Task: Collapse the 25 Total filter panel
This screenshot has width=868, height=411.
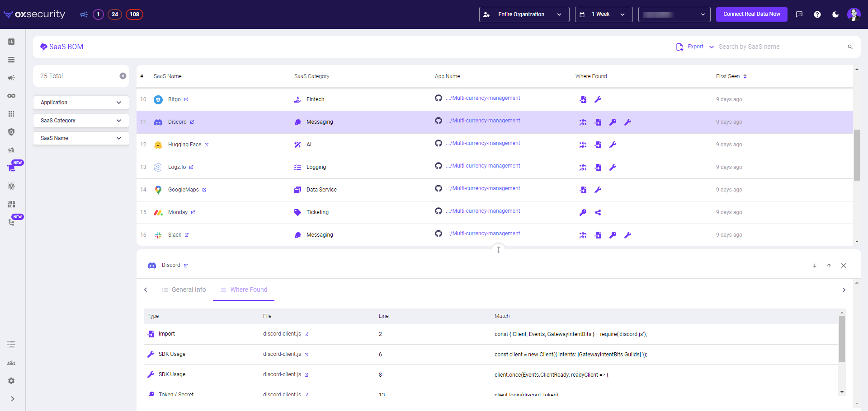Action: pyautogui.click(x=123, y=76)
